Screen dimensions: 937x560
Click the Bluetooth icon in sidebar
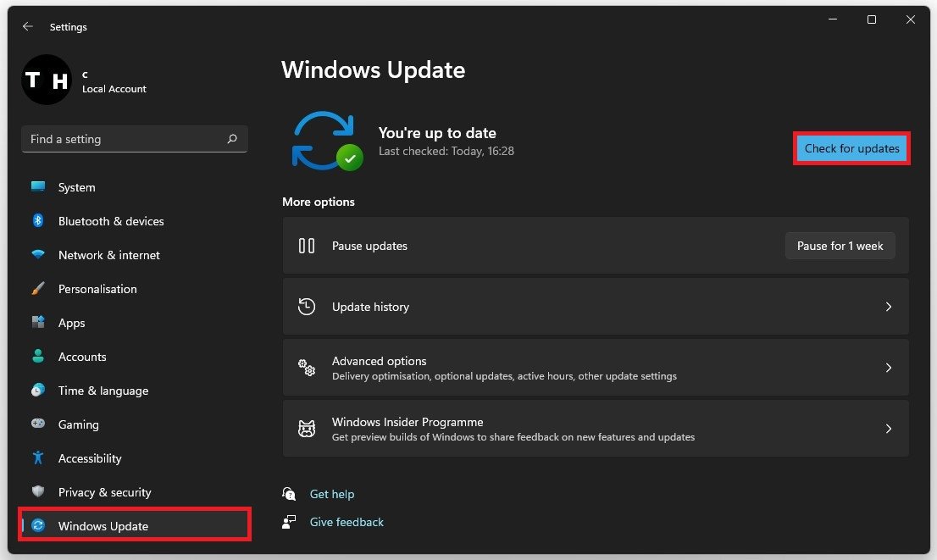[38, 220]
